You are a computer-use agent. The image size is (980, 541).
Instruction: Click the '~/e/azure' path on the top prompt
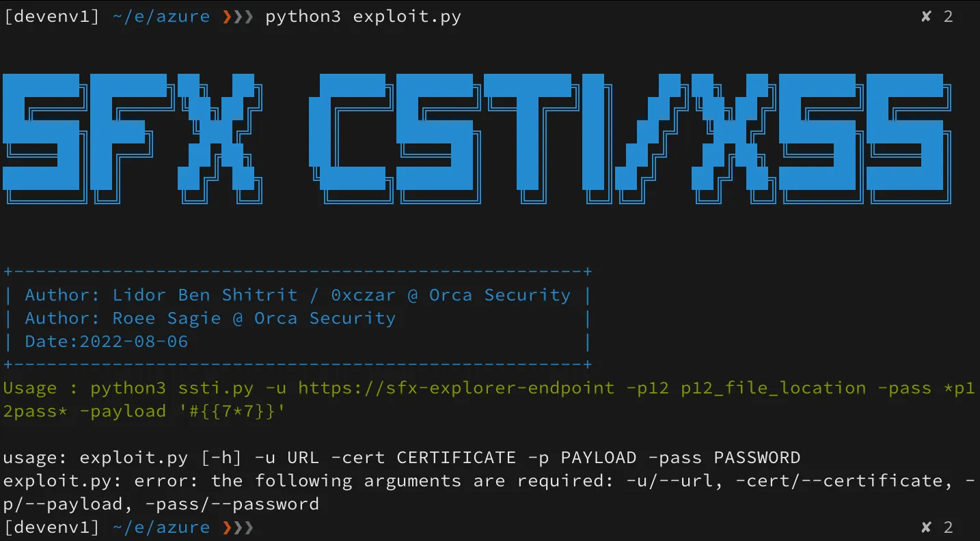[x=161, y=17]
